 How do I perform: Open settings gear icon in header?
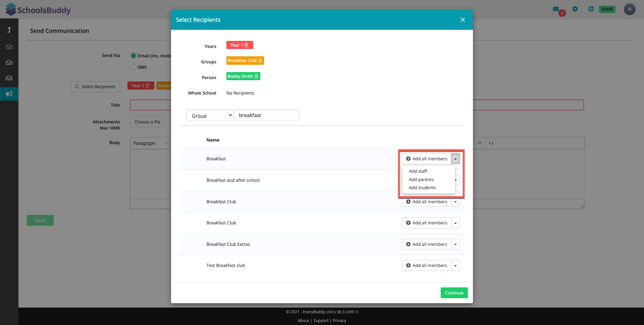tap(575, 9)
